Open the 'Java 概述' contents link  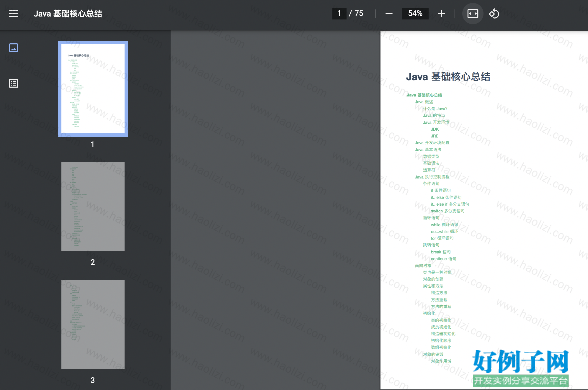424,102
